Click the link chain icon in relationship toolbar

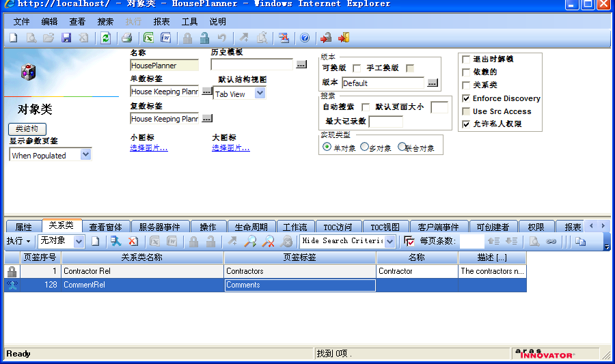[x=551, y=241]
